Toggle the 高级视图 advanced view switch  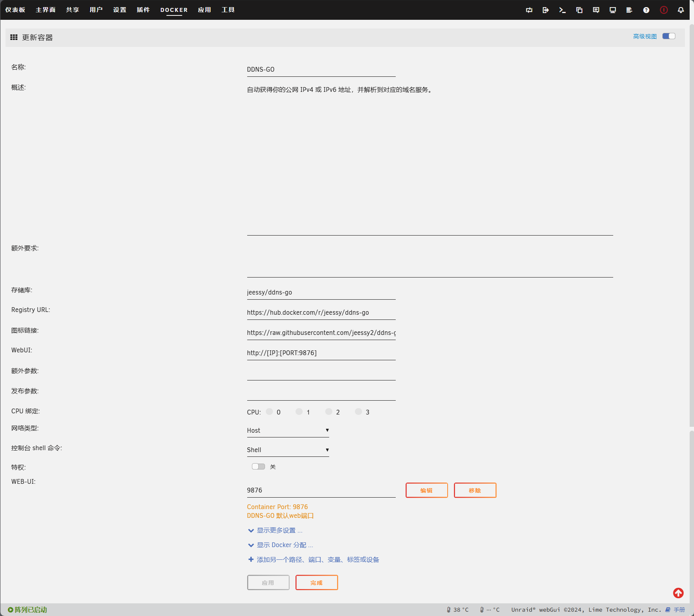coord(669,36)
